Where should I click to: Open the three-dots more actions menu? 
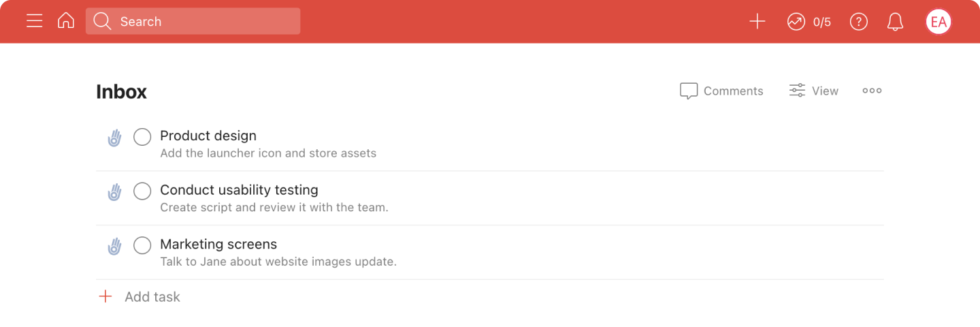(x=872, y=91)
